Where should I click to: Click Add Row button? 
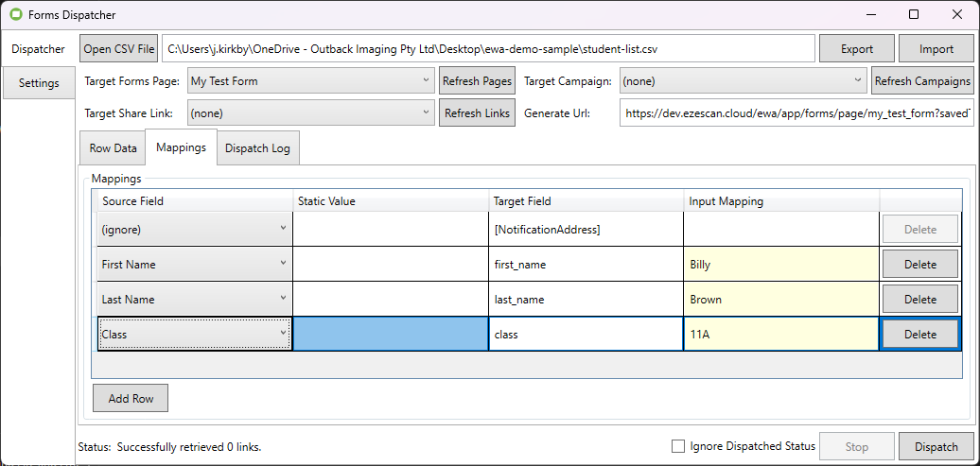pos(131,399)
